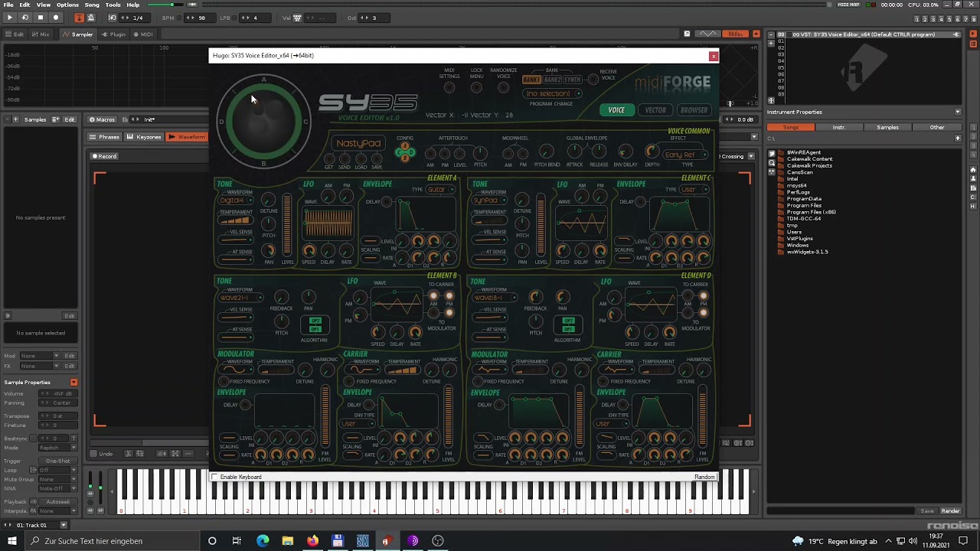
Task: Open the Phrases section
Action: [106, 137]
